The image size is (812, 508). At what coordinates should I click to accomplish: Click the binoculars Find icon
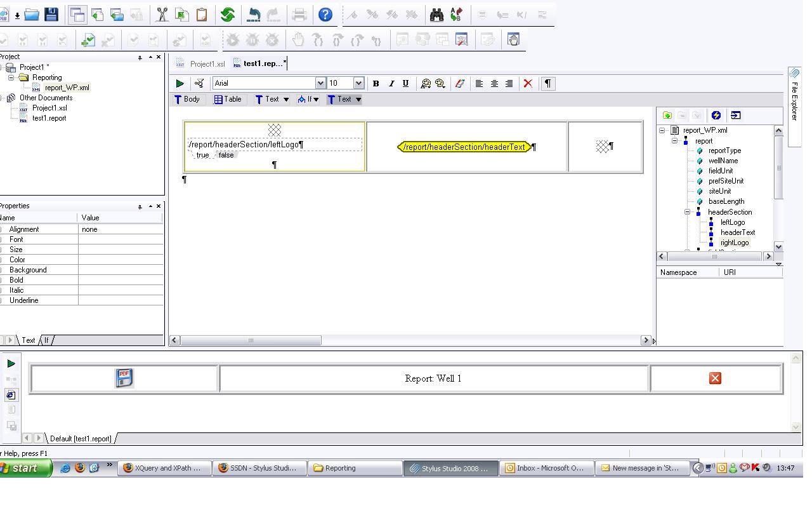pos(436,15)
